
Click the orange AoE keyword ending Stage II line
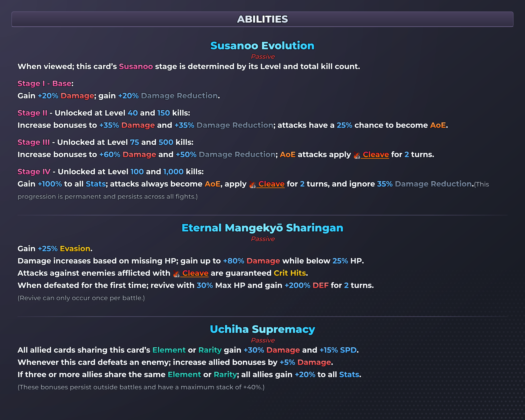click(438, 125)
